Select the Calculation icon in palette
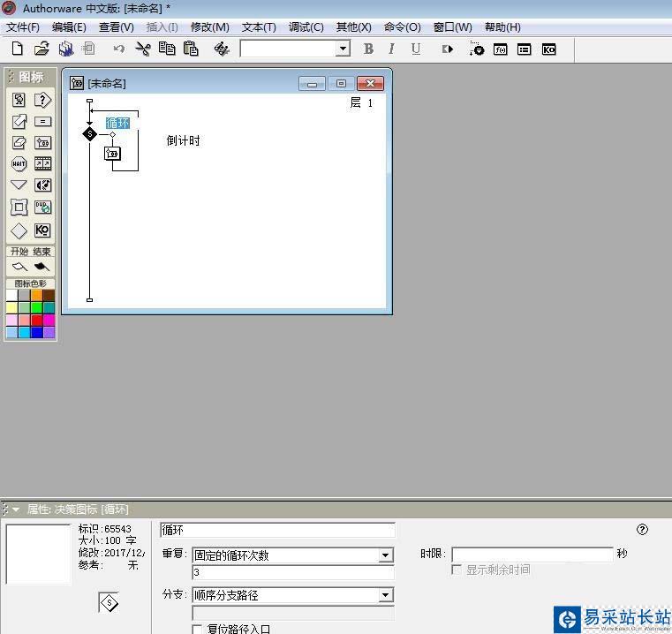Image resolution: width=672 pixels, height=634 pixels. [42, 122]
